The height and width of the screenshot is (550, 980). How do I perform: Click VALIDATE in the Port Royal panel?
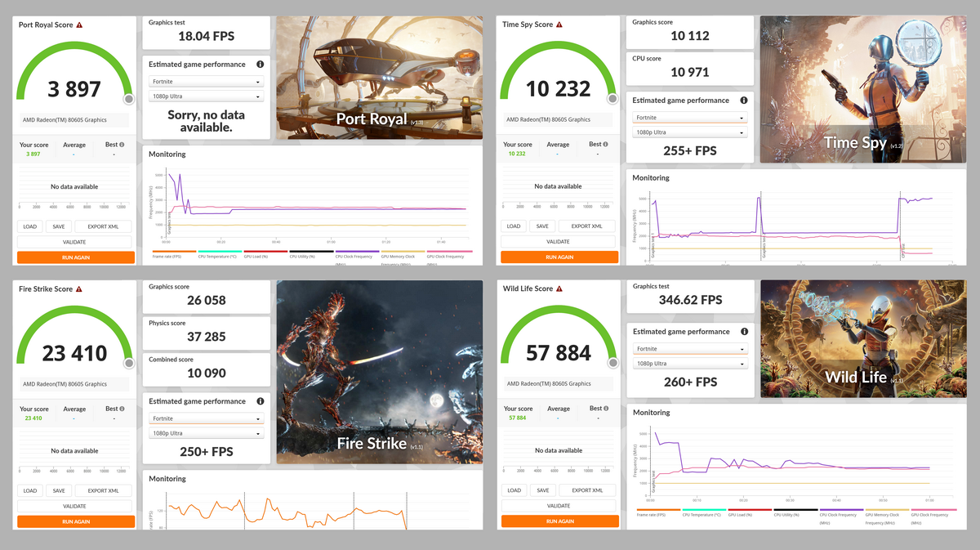74,242
